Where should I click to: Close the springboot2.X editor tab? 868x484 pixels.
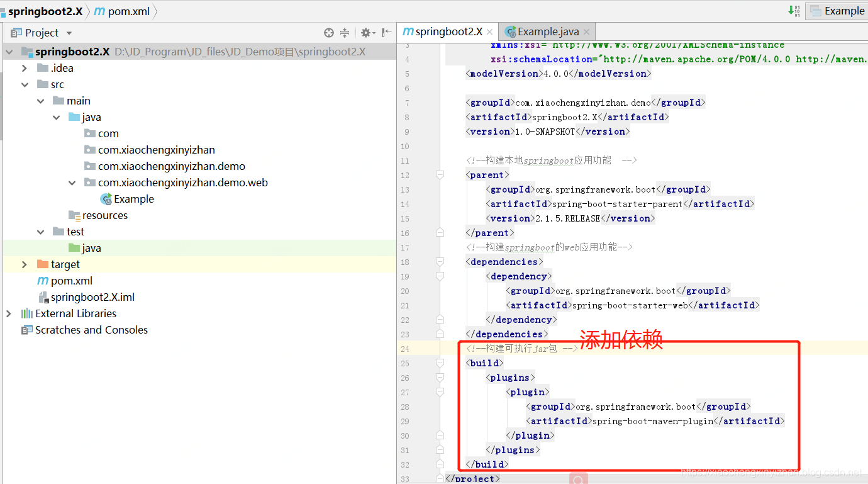tap(490, 32)
